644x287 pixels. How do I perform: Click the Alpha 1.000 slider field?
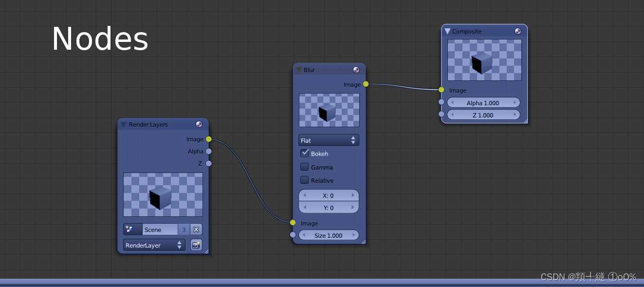(483, 103)
